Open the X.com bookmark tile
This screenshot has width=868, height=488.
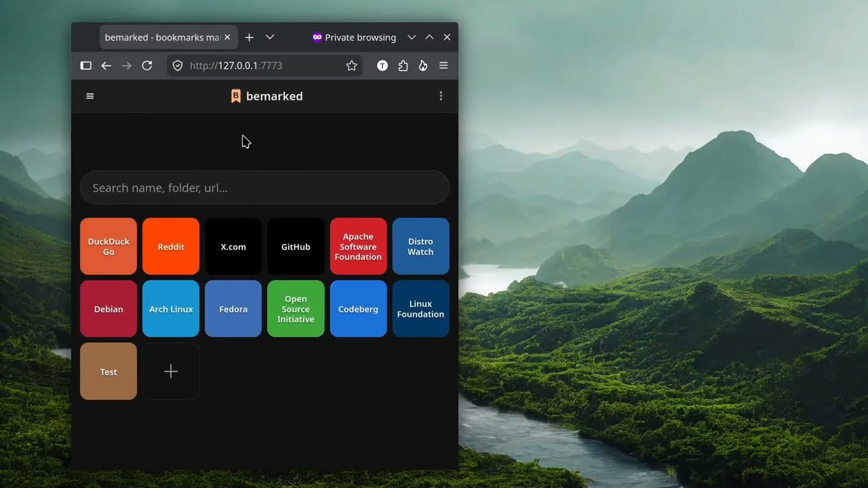[x=233, y=247]
